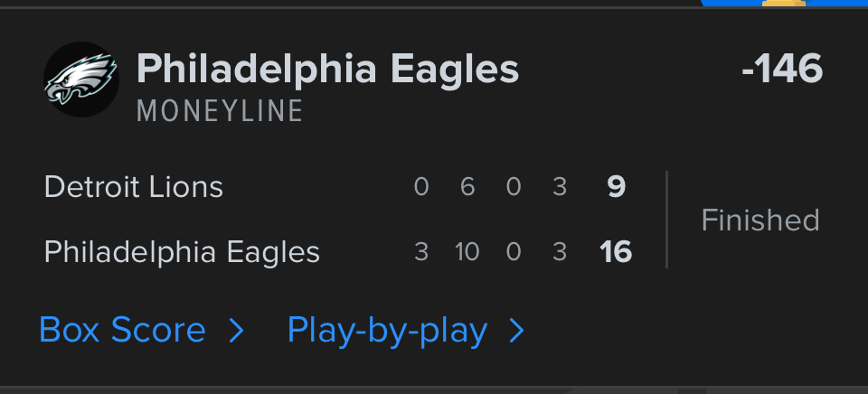Click the chevron next to Box Score
Viewport: 868px width, 394px height.
point(236,332)
